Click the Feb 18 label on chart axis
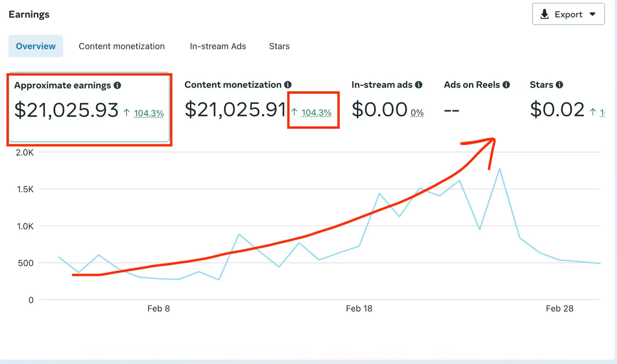 (x=359, y=309)
